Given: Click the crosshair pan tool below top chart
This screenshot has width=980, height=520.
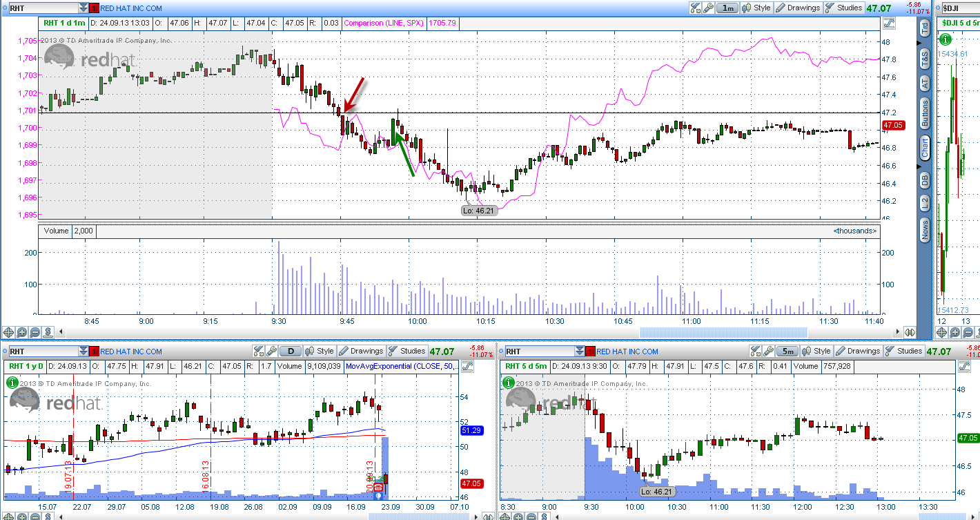Looking at the screenshot, I should [8, 332].
